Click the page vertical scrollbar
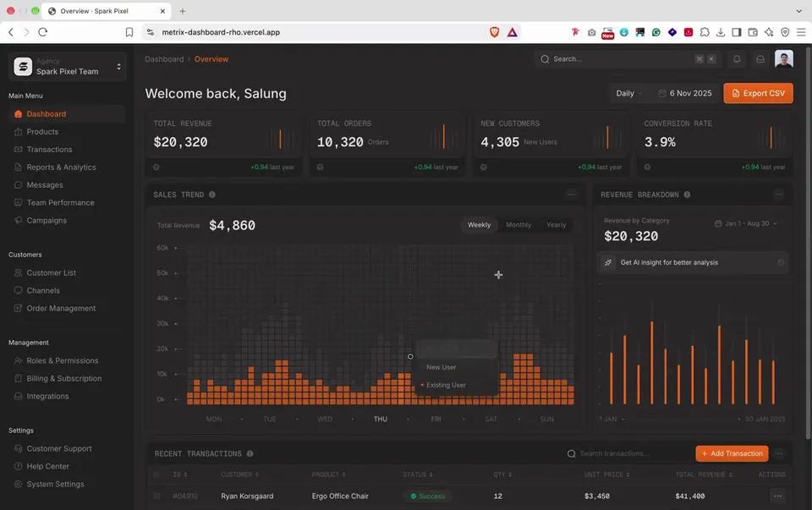Viewport: 812px width, 510px height. point(808,244)
